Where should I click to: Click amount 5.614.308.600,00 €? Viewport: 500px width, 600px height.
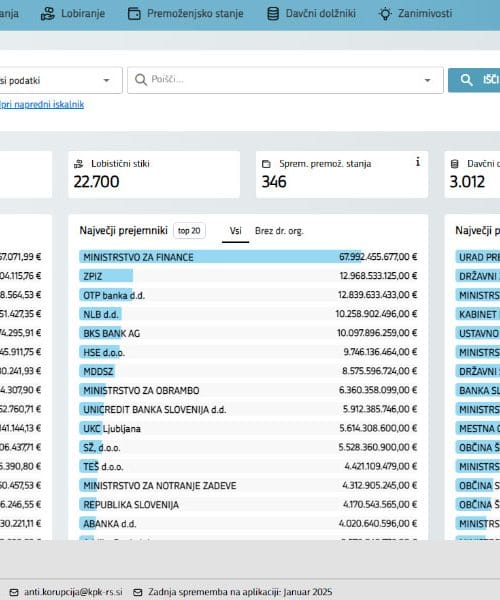click(378, 428)
